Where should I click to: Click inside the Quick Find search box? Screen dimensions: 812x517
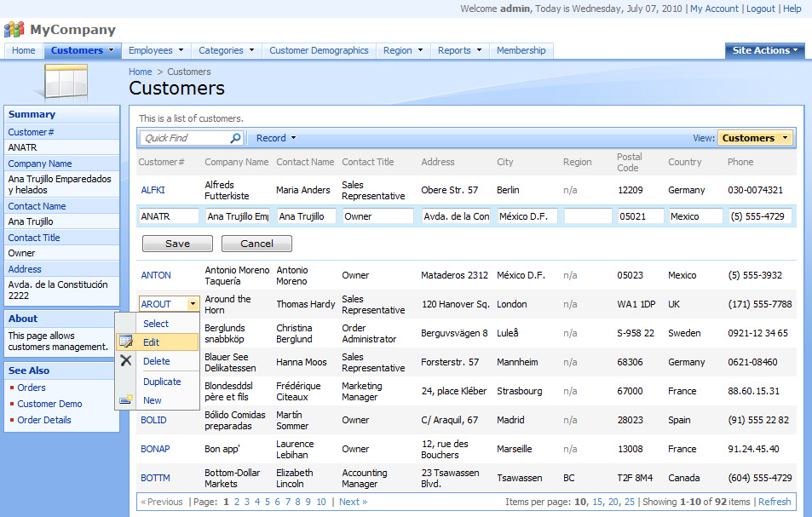tap(179, 137)
